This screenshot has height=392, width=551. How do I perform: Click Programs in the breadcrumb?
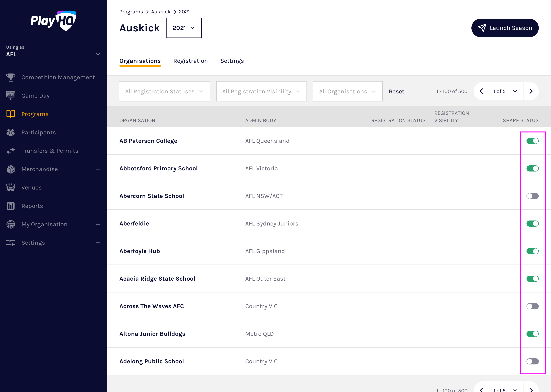[x=131, y=12]
